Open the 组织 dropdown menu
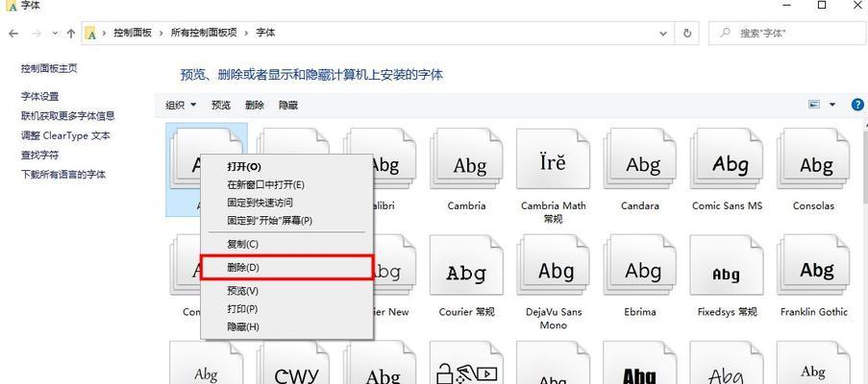The image size is (868, 384). [181, 105]
